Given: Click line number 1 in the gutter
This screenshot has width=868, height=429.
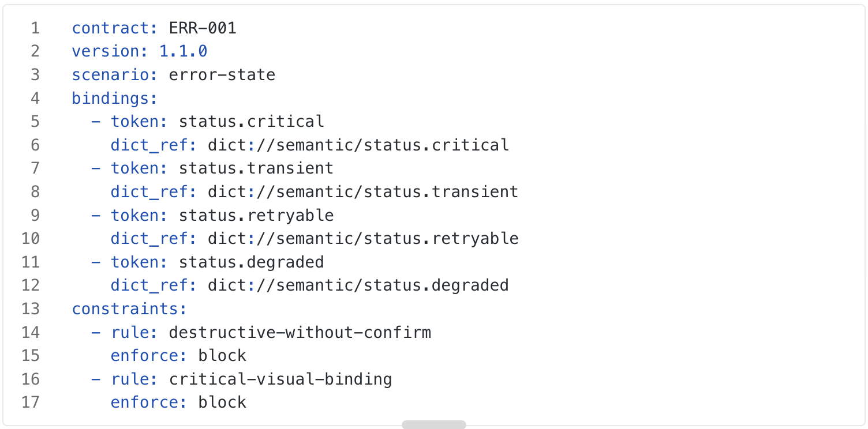Looking at the screenshot, I should click(x=35, y=28).
